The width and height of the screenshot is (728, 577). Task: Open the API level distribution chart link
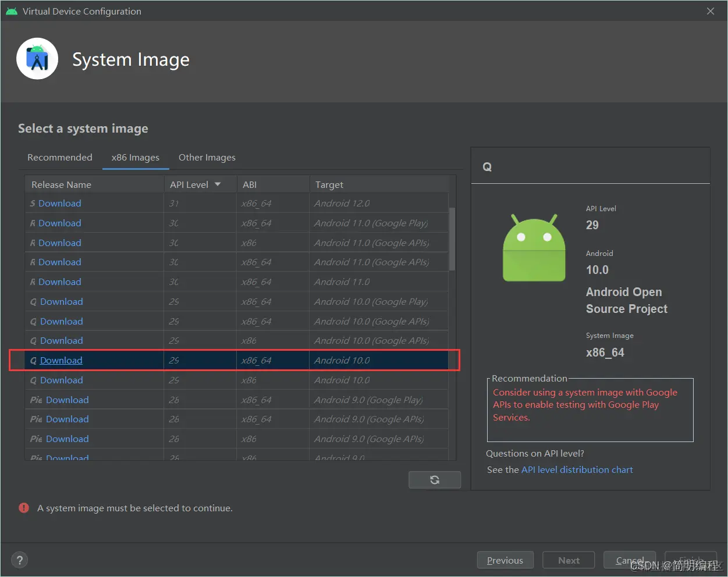point(577,469)
